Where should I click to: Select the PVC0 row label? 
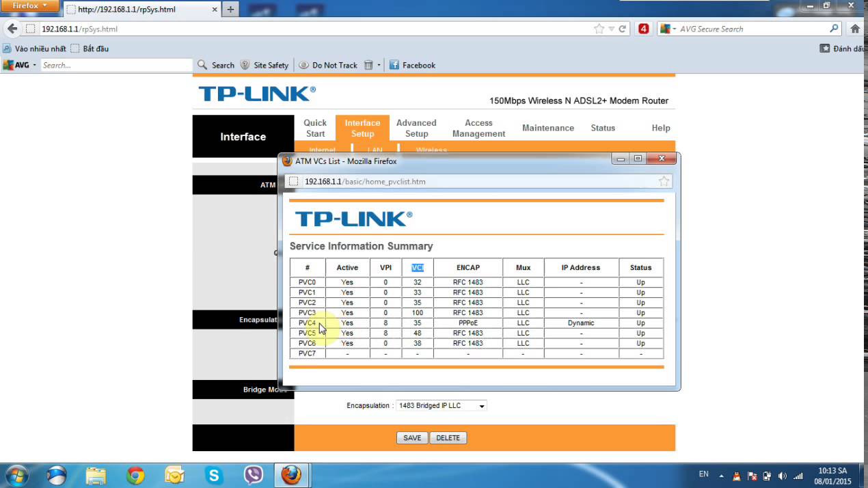[x=308, y=282]
